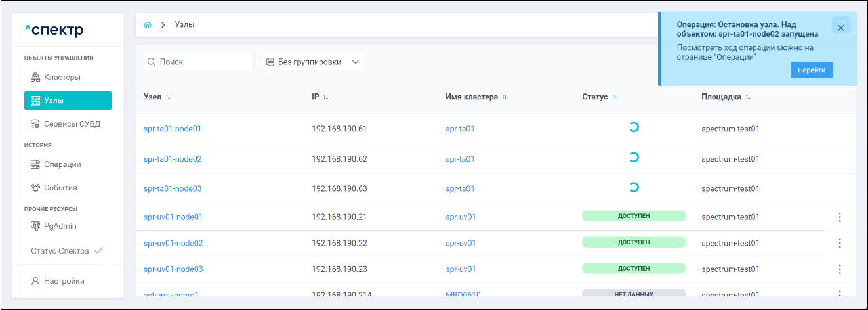Sort by Площадка column icon
Image resolution: width=868 pixels, height=310 pixels.
click(747, 97)
